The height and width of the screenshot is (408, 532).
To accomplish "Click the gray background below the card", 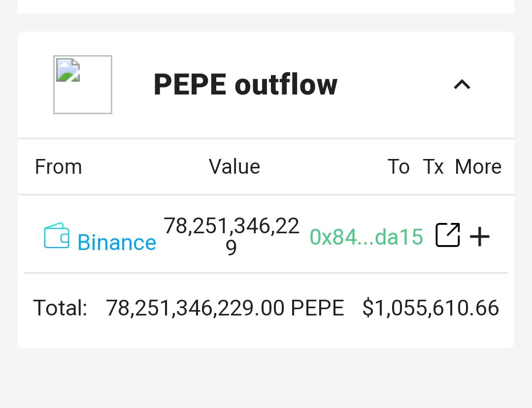I will pos(266,378).
